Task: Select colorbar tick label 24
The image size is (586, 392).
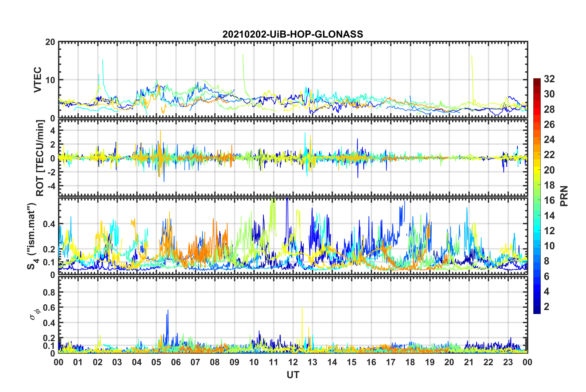Action: pos(549,140)
